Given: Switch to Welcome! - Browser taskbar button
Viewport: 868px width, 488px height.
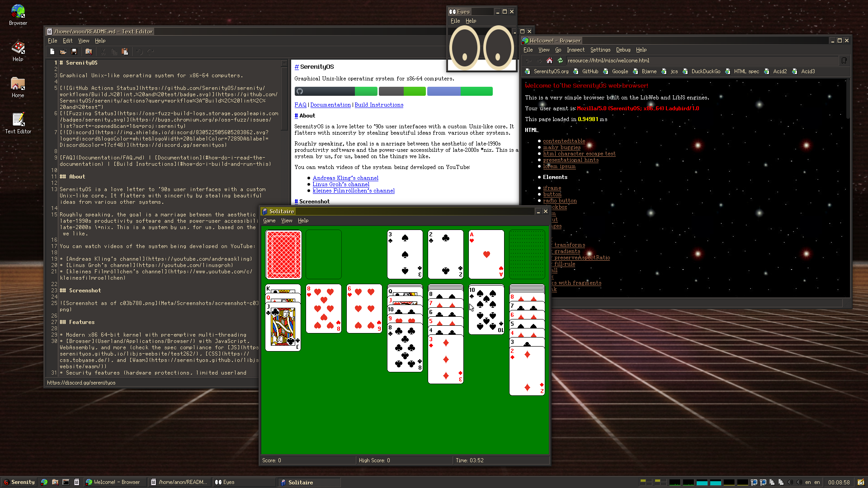Looking at the screenshot, I should click(x=115, y=482).
